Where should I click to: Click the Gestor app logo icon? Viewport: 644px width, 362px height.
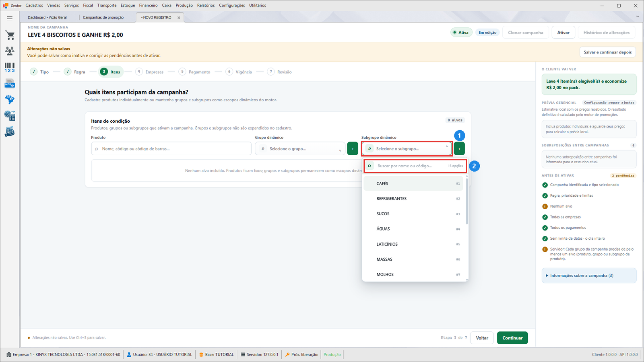pyautogui.click(x=5, y=6)
